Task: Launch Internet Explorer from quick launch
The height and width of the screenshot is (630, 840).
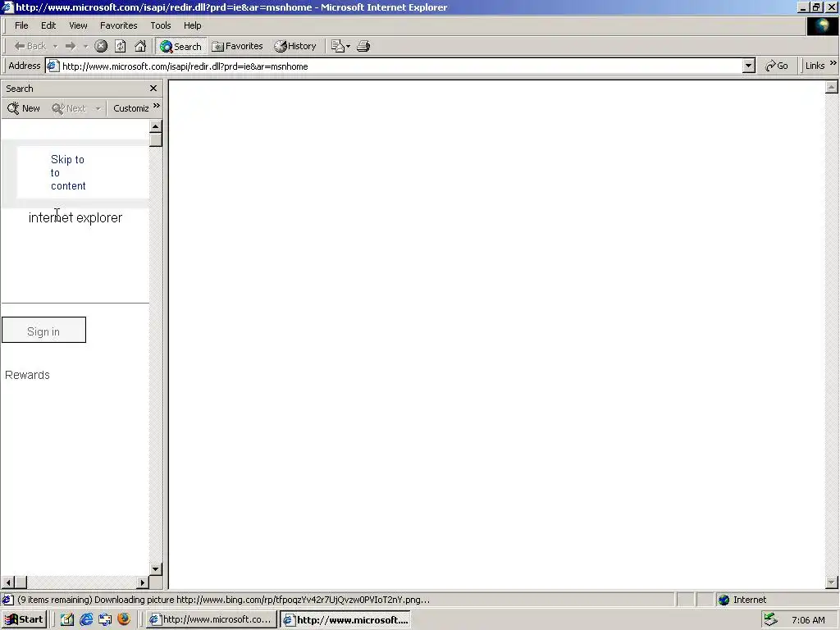Action: click(86, 619)
